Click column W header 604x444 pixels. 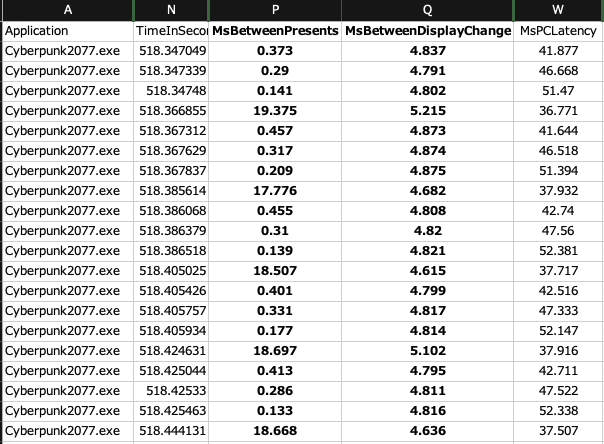(x=558, y=10)
